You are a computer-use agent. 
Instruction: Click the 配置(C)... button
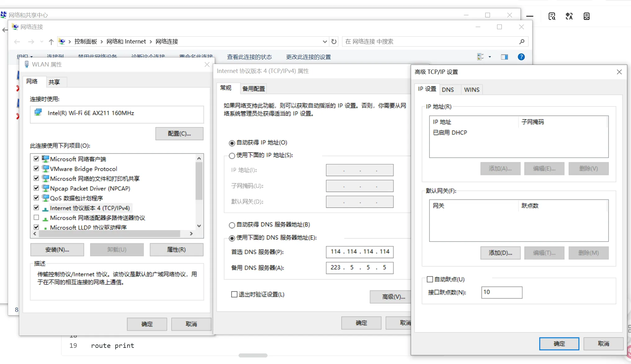pos(179,134)
